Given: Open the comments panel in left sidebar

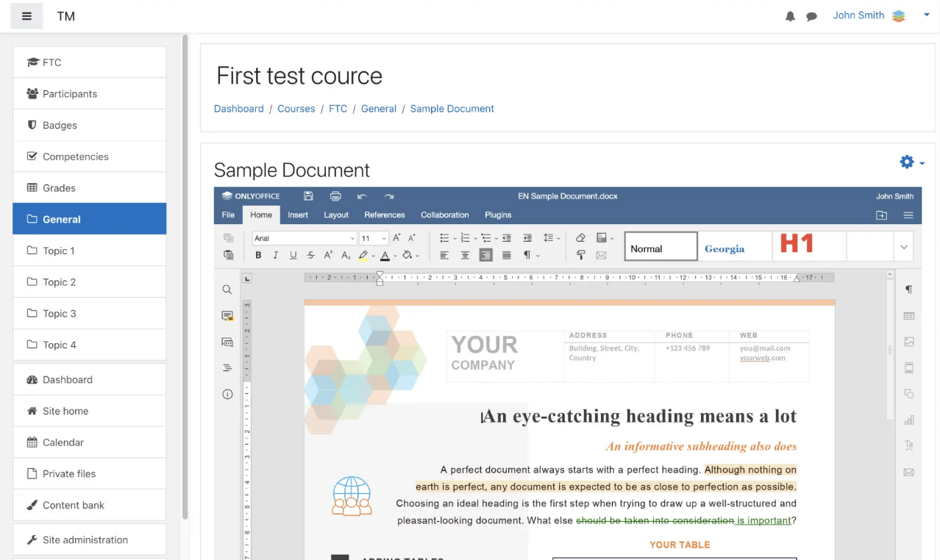Looking at the screenshot, I should click(x=227, y=316).
